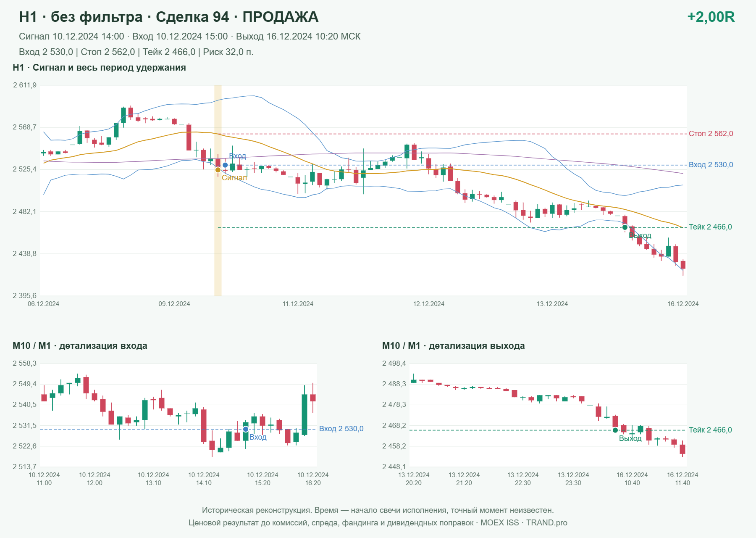This screenshot has height=538, width=756.
Task: Click the blue entry dot in the entry detail chart
Action: pos(246,429)
